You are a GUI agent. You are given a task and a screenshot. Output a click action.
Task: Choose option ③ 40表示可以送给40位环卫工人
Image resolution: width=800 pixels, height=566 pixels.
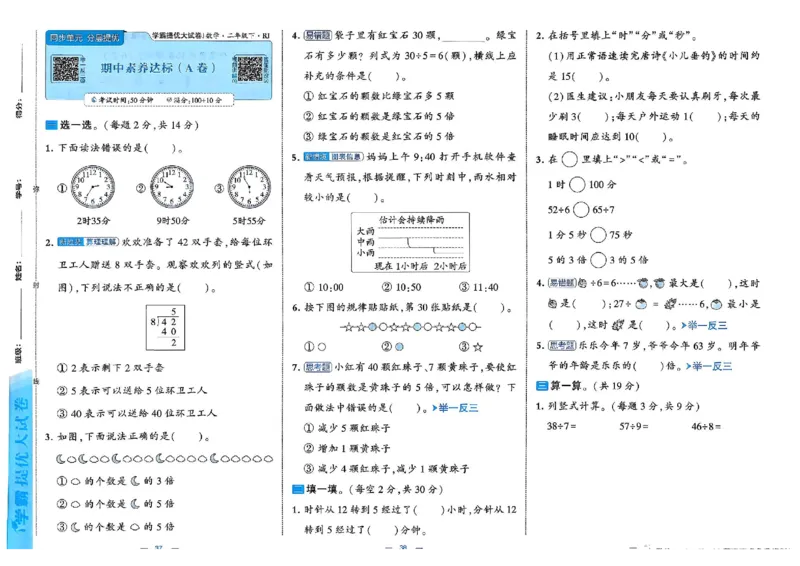pyautogui.click(x=137, y=413)
